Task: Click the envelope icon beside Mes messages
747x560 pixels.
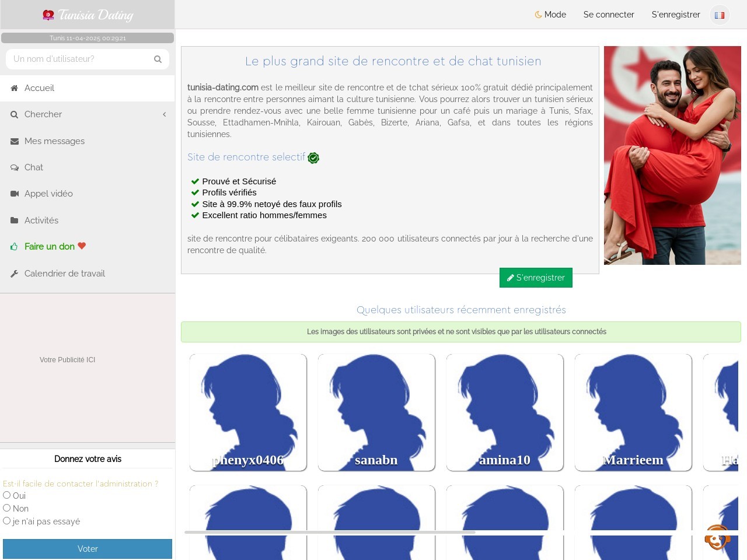Action: (x=14, y=141)
